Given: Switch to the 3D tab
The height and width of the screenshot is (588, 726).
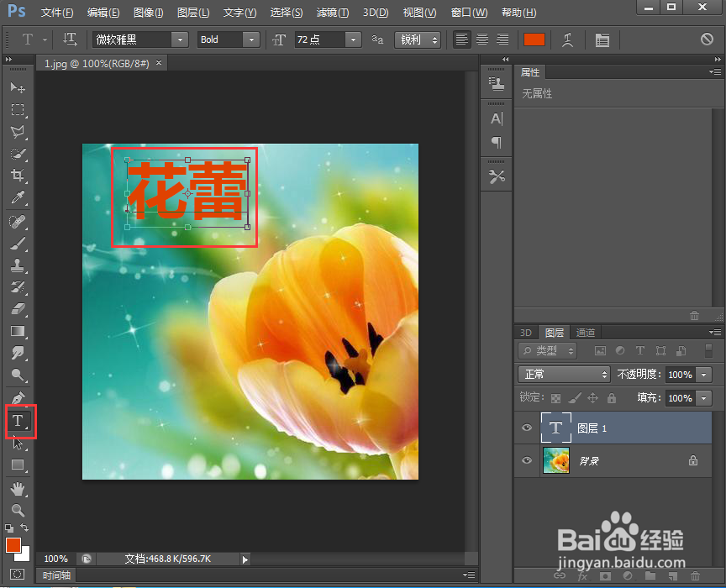Looking at the screenshot, I should (x=525, y=333).
